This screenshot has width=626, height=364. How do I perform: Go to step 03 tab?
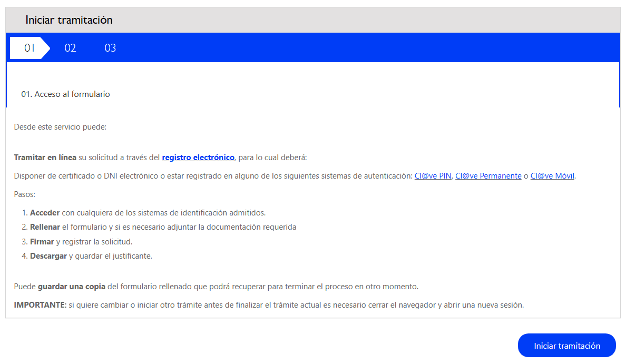coord(110,48)
